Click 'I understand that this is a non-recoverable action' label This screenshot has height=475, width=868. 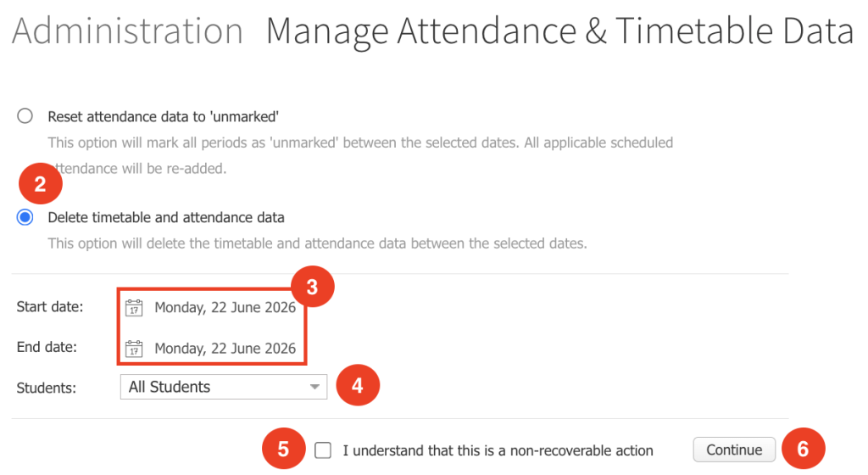coord(498,450)
